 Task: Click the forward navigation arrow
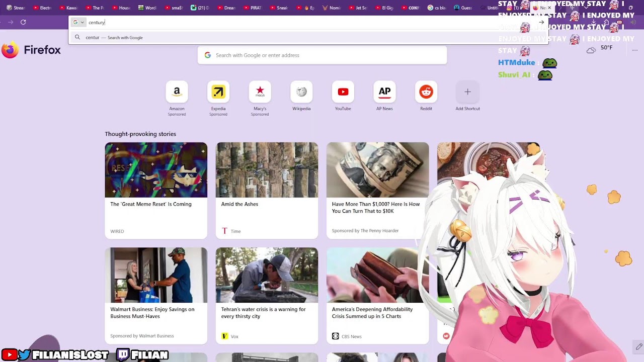pyautogui.click(x=11, y=22)
